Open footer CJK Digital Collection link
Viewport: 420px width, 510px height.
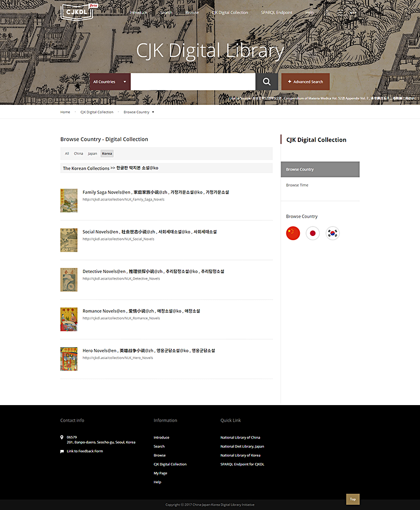tap(170, 465)
